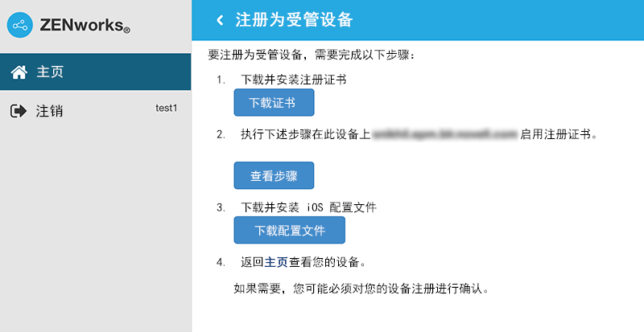Viewport: 644px width, 332px height.
Task: Click the logout arrow icon beside 注销
Action: pyautogui.click(x=19, y=111)
